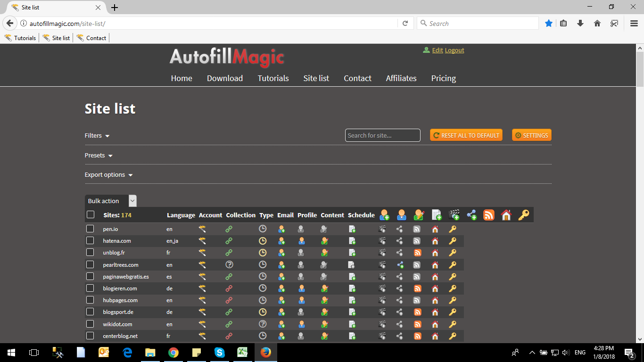Select the pearltrees.com row checkbox

point(90,264)
